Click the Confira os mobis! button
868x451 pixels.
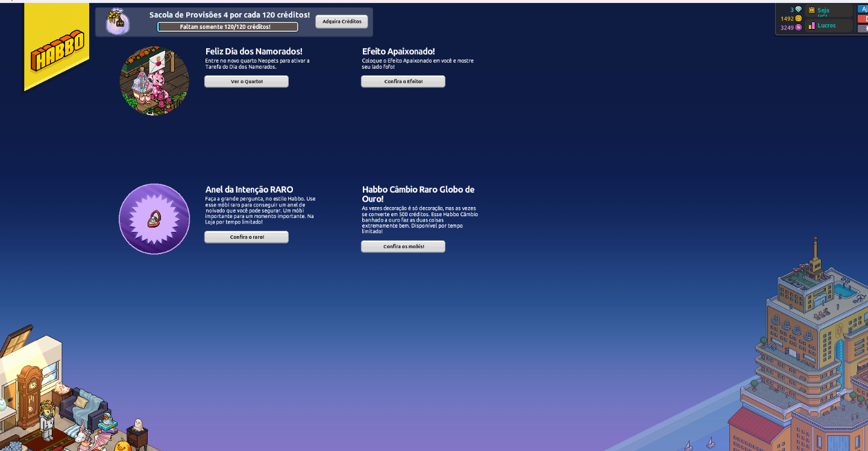[403, 246]
